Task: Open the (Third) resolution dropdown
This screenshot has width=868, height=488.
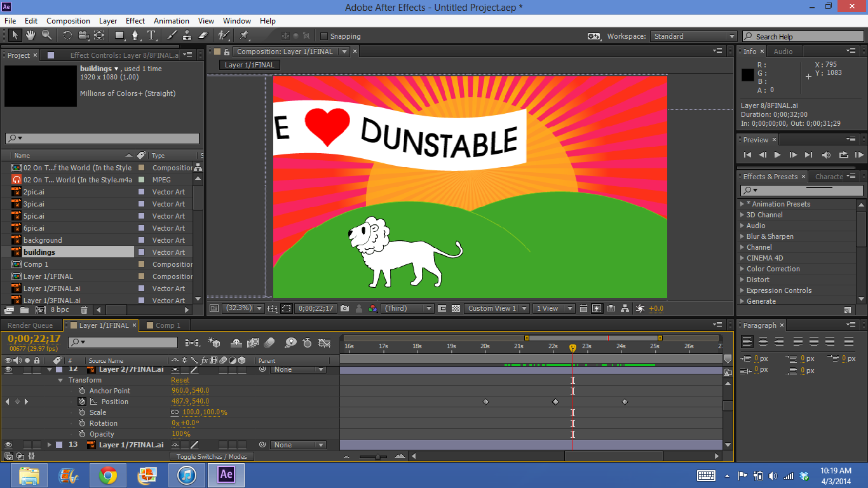Action: tap(408, 308)
